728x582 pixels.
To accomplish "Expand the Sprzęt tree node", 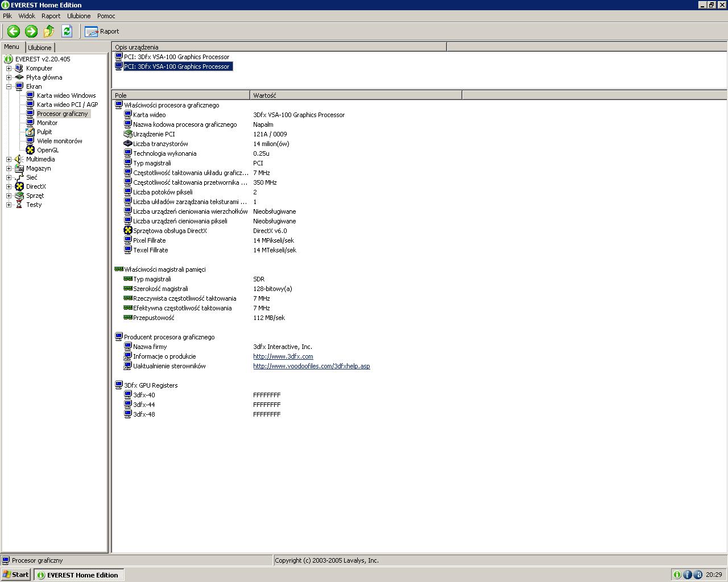I will point(9,196).
